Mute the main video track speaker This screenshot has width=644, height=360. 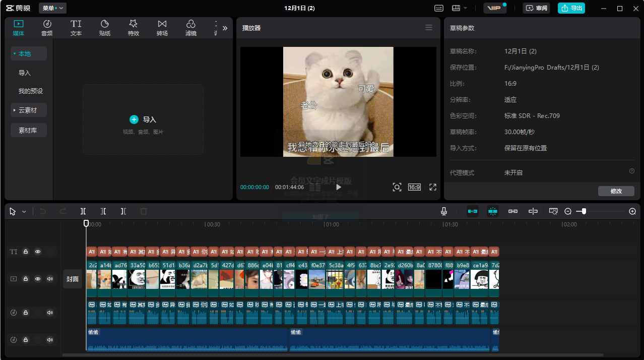pyautogui.click(x=50, y=279)
